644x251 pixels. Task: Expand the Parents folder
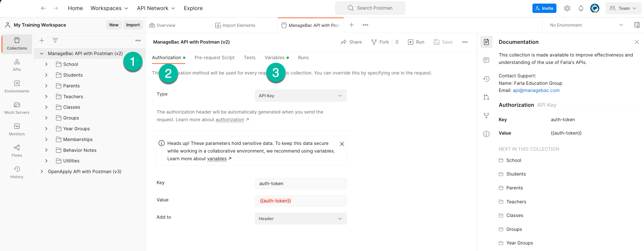tap(46, 86)
